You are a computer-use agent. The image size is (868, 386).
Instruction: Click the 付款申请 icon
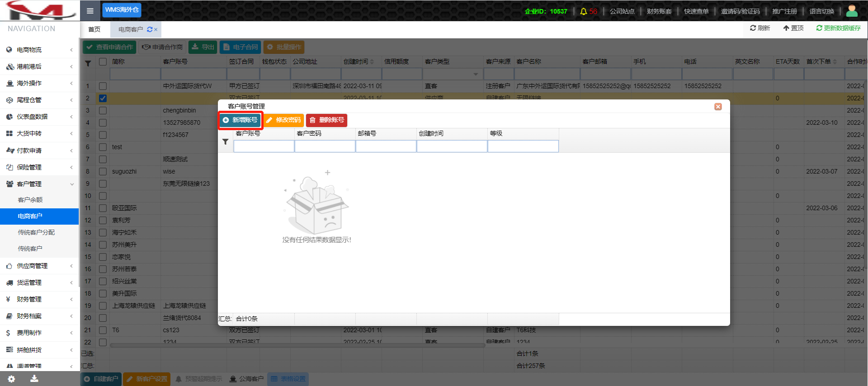(x=9, y=151)
